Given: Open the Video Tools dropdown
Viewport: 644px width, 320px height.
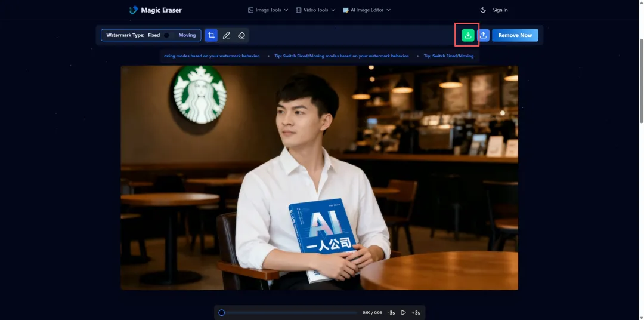Looking at the screenshot, I should [x=315, y=10].
